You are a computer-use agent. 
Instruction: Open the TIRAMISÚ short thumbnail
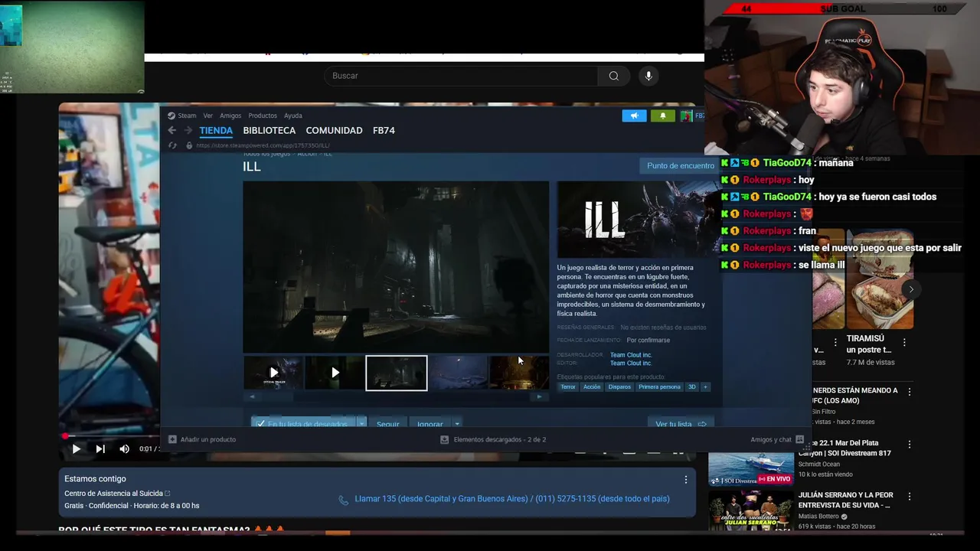[x=880, y=279]
